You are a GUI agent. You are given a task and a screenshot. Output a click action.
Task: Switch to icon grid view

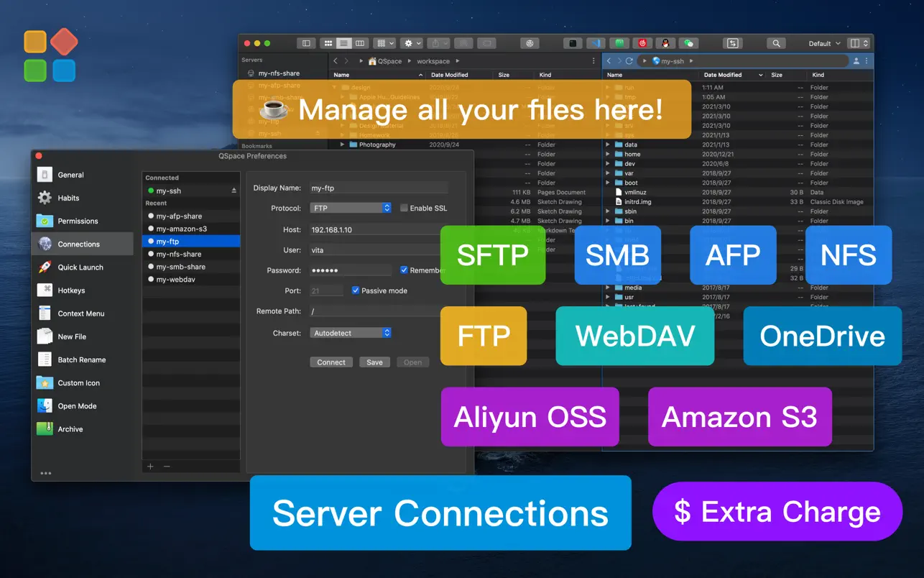point(328,43)
